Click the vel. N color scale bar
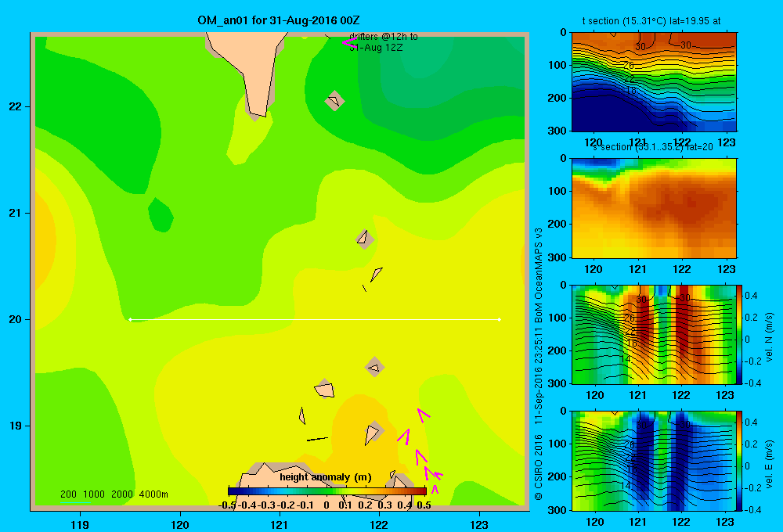783x532 pixels. click(x=740, y=335)
